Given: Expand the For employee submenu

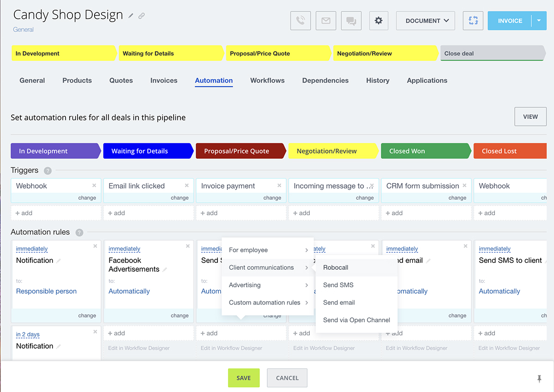Looking at the screenshot, I should coord(268,250).
